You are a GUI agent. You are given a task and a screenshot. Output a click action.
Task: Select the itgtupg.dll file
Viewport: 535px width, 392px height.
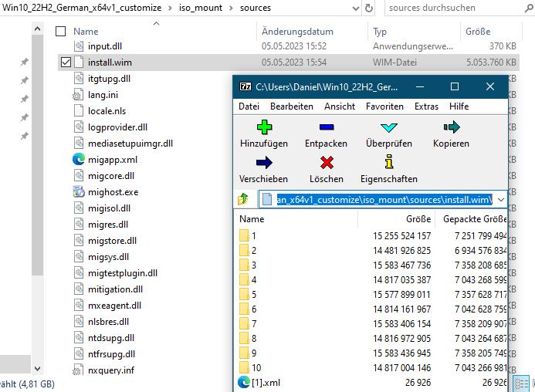pyautogui.click(x=109, y=79)
